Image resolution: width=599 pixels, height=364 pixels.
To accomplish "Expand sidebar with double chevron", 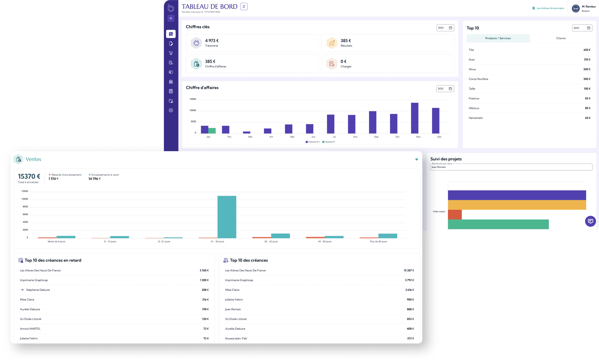I will point(171,18).
